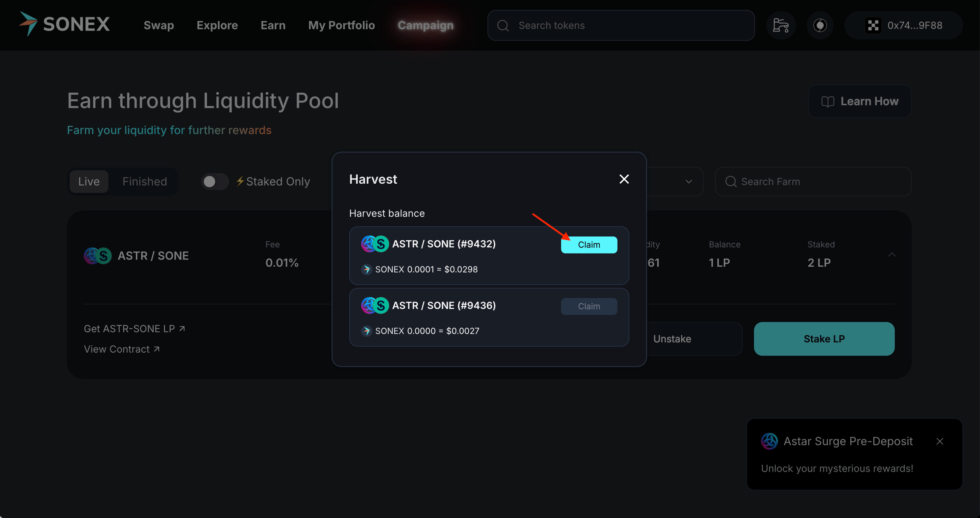This screenshot has width=980, height=518.
Task: Open Get ASTR-SONE LP link
Action: point(134,329)
